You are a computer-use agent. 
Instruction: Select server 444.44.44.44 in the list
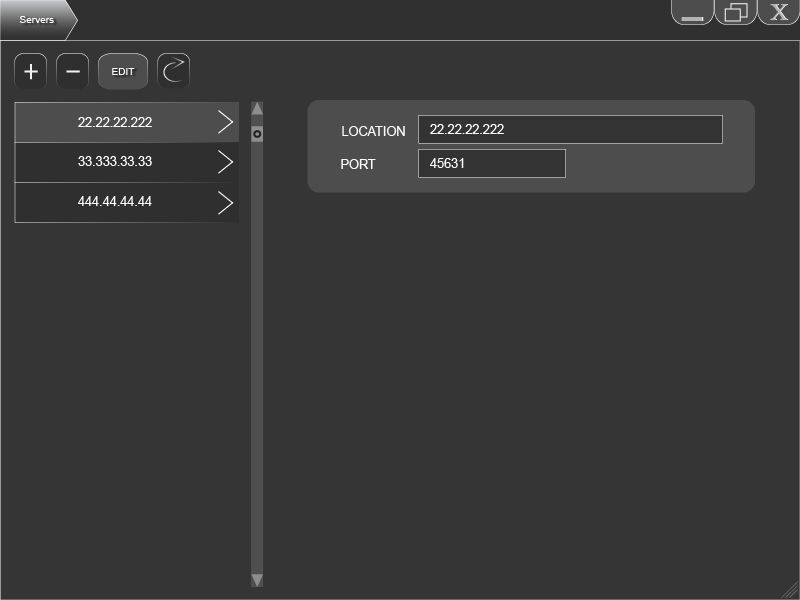click(x=115, y=202)
